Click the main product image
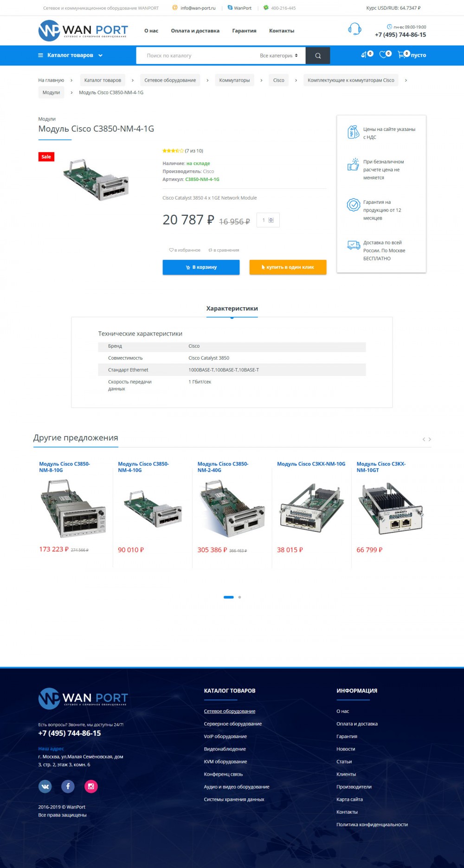This screenshot has height=868, width=464. [96, 179]
